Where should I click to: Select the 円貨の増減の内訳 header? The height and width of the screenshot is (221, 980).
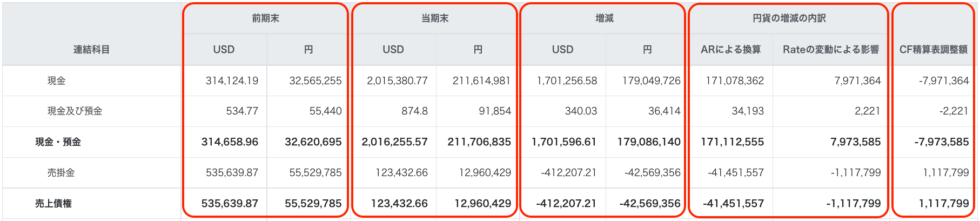pyautogui.click(x=789, y=18)
